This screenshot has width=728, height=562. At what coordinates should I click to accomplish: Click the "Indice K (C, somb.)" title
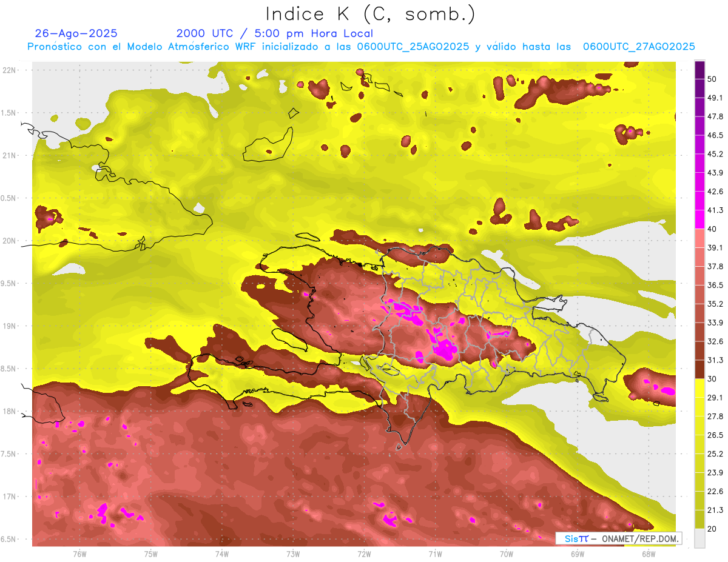[371, 13]
